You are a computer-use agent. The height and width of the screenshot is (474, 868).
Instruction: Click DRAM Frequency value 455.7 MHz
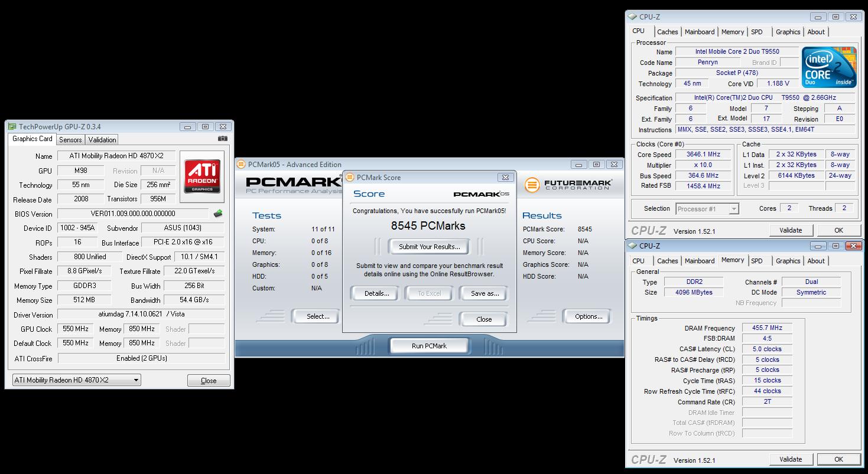(x=767, y=328)
